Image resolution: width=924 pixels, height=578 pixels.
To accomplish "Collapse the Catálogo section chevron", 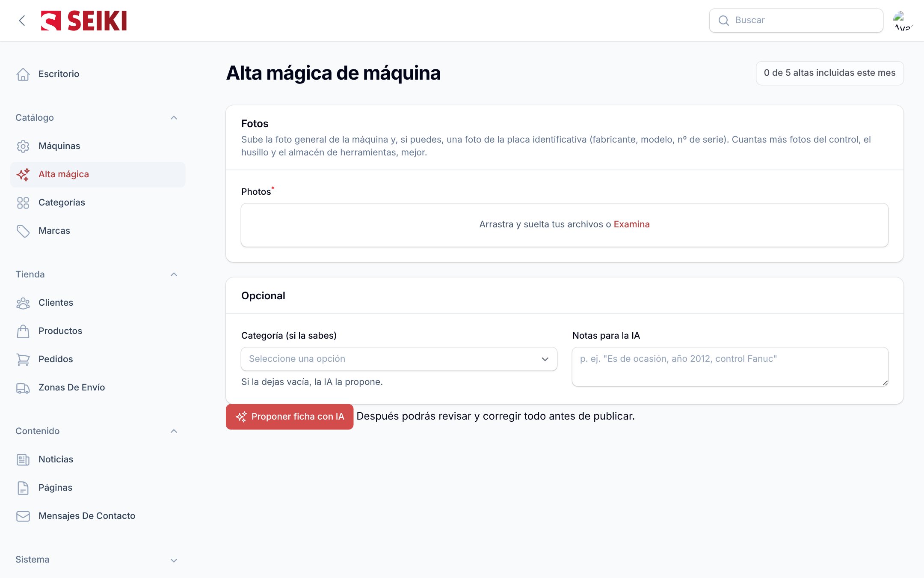I will tap(174, 118).
